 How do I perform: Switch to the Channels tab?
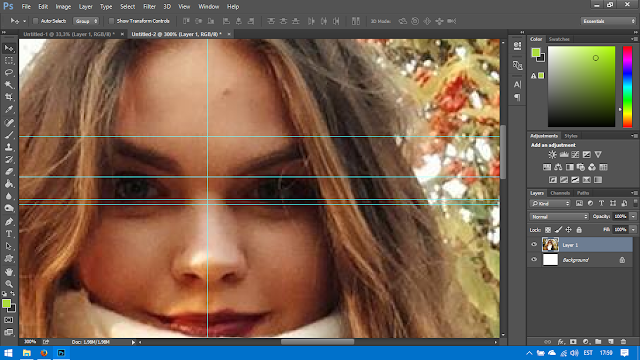point(560,193)
